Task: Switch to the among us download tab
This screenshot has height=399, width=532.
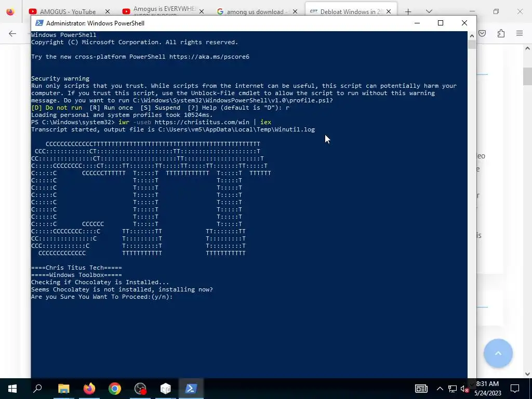Action: (257, 11)
